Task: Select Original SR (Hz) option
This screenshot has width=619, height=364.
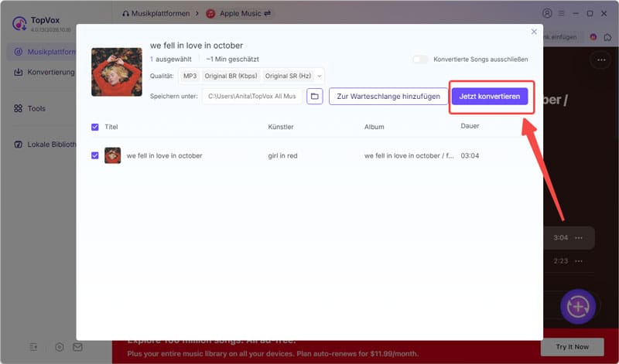Action: (x=288, y=76)
